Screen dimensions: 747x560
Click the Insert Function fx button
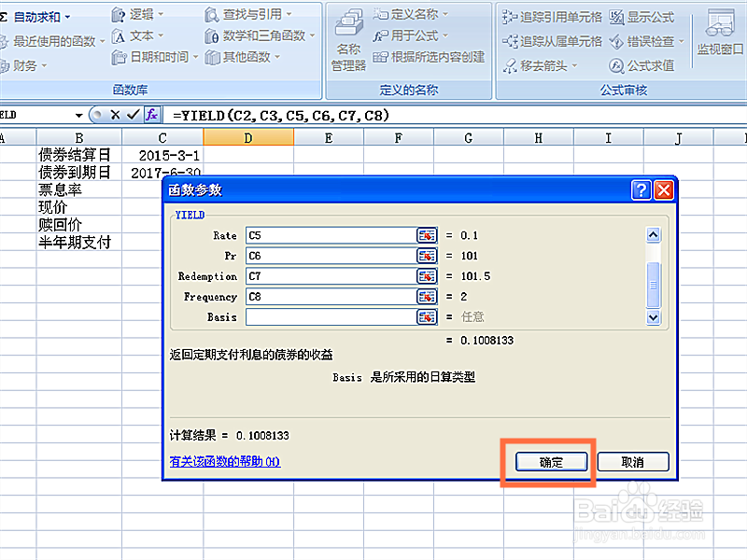click(151, 115)
